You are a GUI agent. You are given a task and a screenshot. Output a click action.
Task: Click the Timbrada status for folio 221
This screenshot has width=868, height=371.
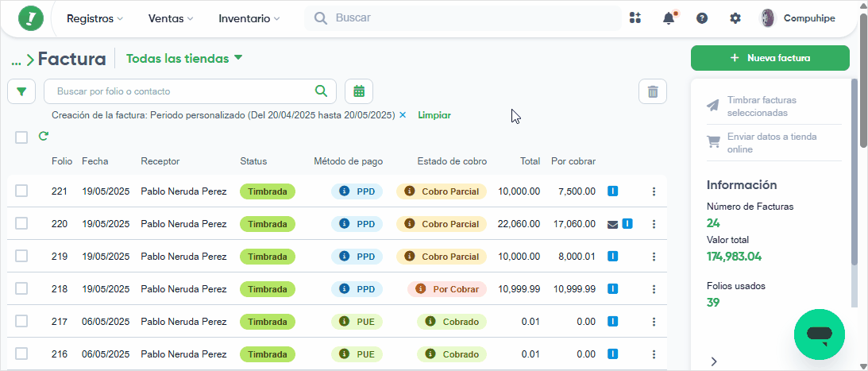point(268,191)
